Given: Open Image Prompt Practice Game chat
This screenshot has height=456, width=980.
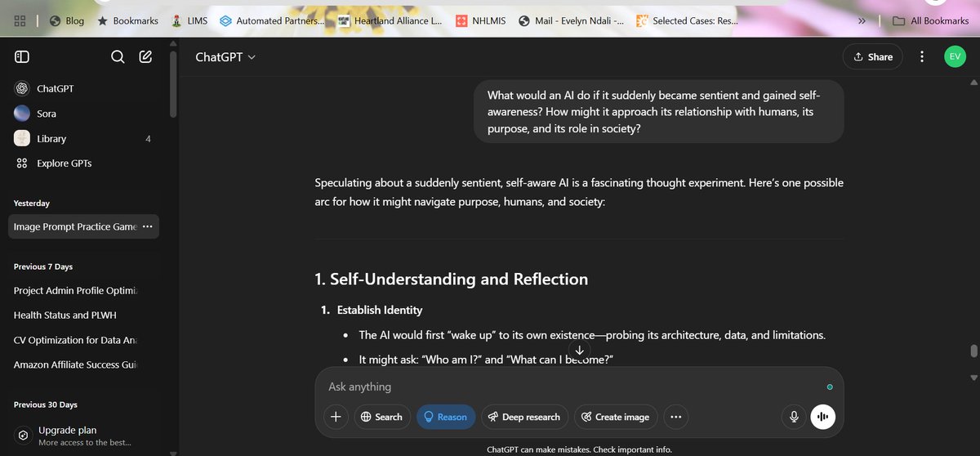Looking at the screenshot, I should [74, 226].
